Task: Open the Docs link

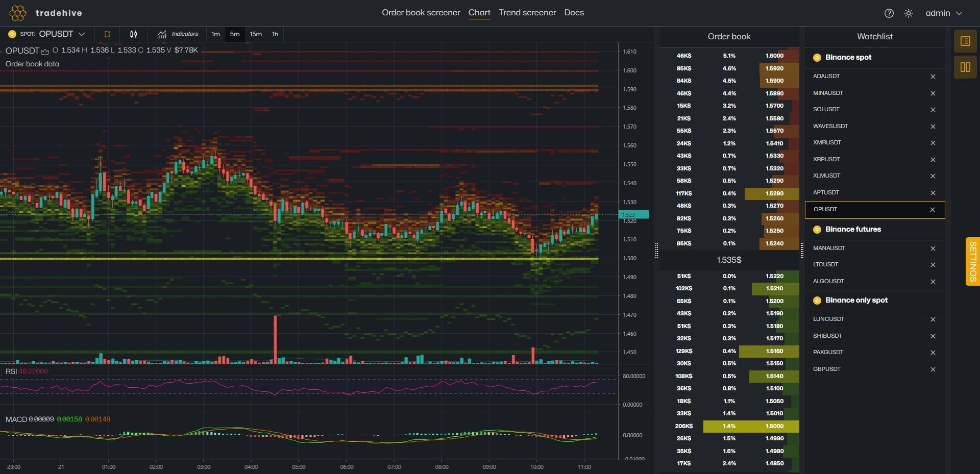Action: point(574,13)
